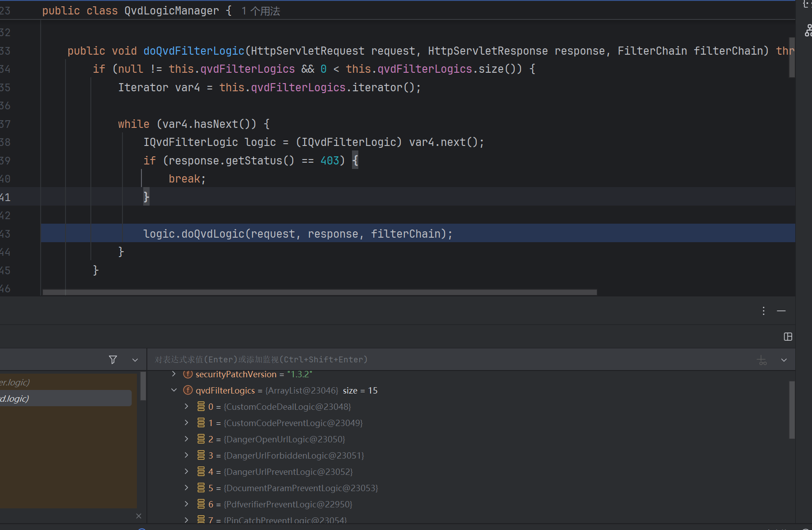Expand element 5 DocumentParamPreventLogic
The image size is (812, 530).
pyautogui.click(x=186, y=488)
